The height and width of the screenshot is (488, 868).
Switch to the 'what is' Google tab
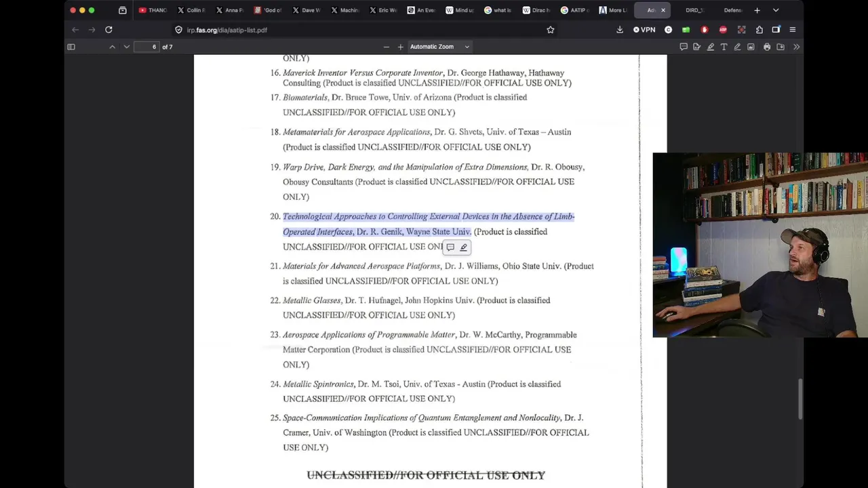pos(499,10)
